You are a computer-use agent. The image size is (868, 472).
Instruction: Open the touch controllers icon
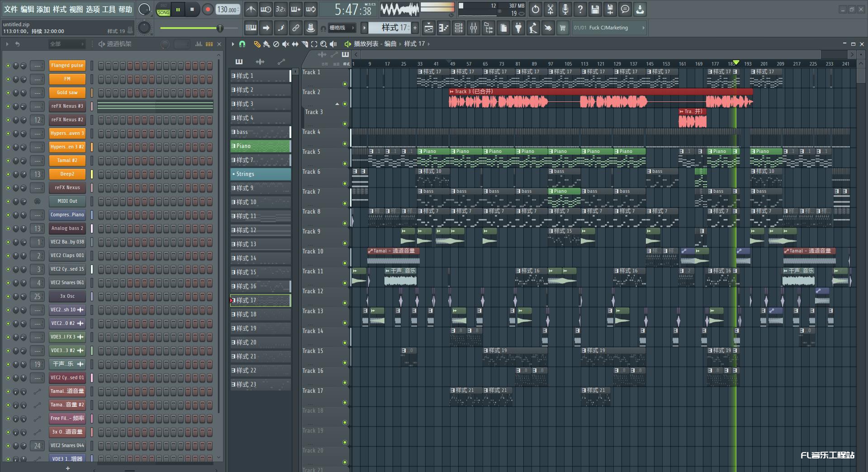(548, 28)
